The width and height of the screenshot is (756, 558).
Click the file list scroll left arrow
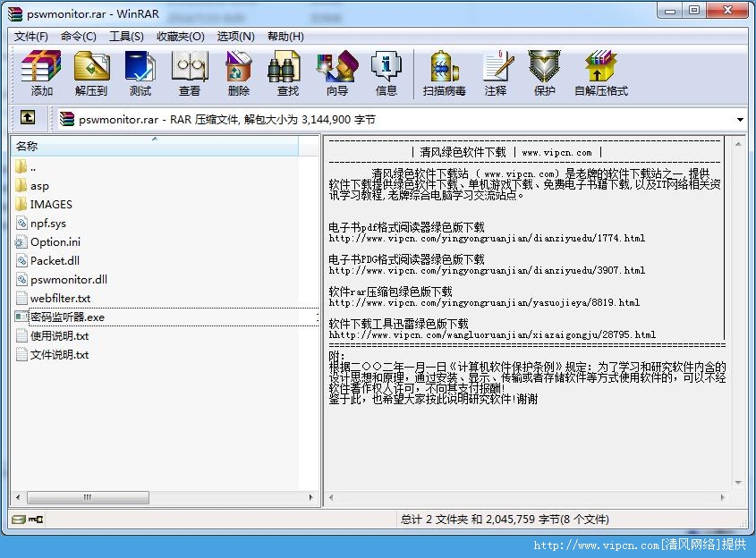18,497
